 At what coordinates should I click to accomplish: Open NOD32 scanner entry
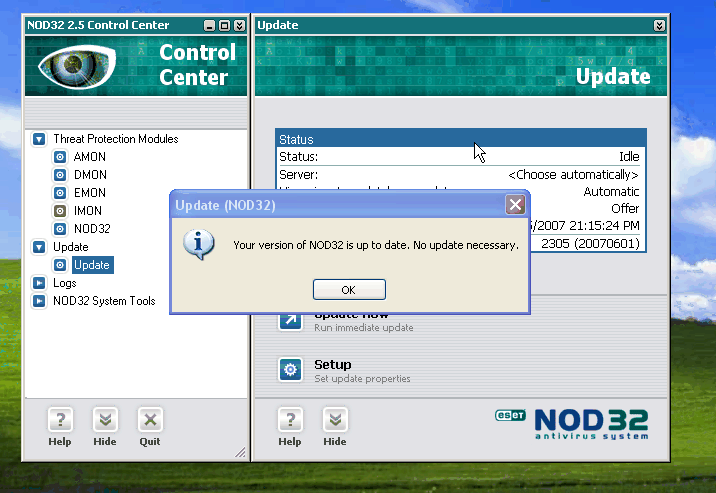(x=92, y=229)
